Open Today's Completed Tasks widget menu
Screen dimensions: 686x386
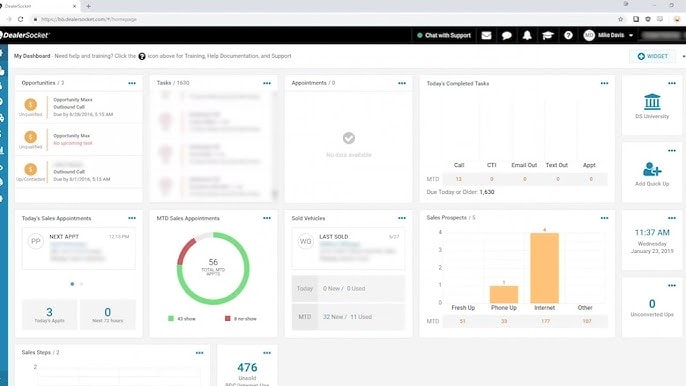tap(604, 83)
